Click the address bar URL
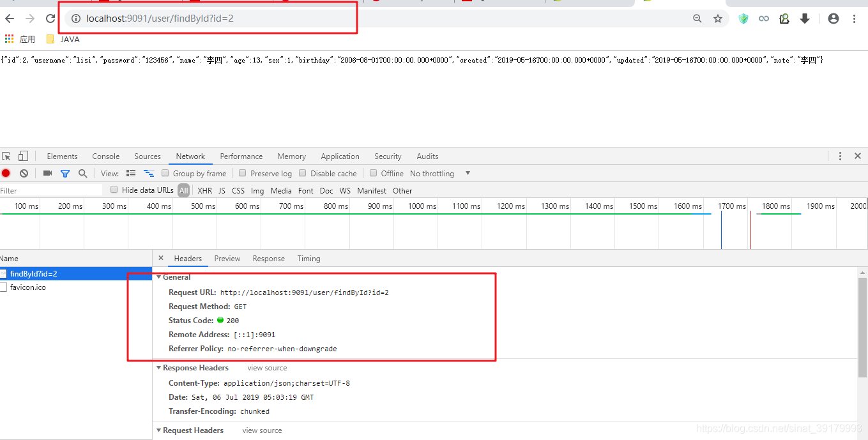 click(160, 19)
